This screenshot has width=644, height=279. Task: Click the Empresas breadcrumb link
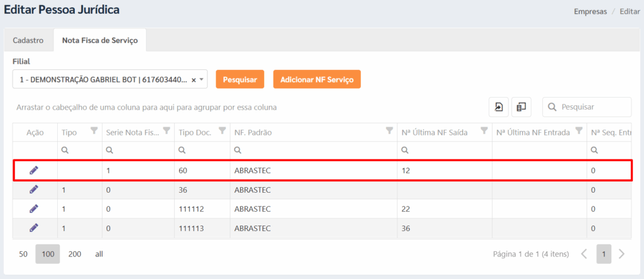(x=591, y=11)
